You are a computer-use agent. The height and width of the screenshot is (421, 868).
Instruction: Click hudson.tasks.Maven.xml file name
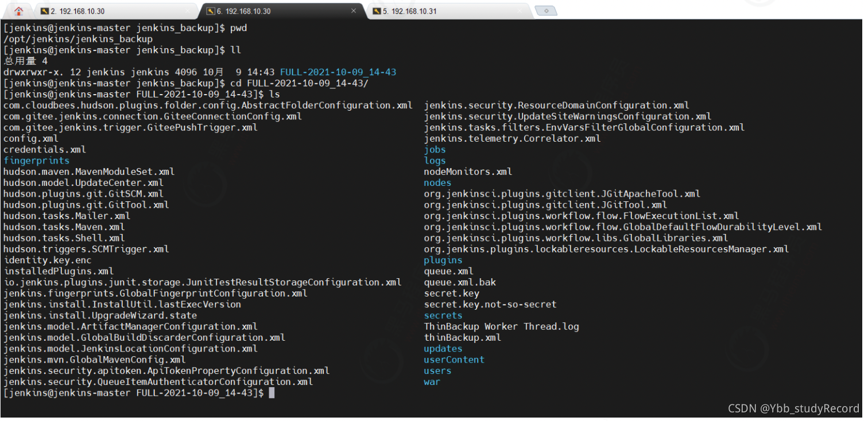pos(64,227)
